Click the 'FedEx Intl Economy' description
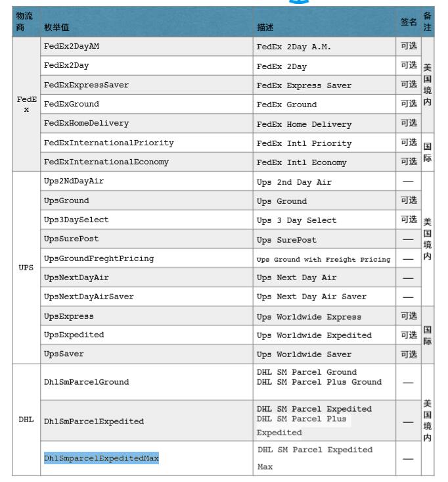Viewport: 448px width, 482px height. coord(302,162)
